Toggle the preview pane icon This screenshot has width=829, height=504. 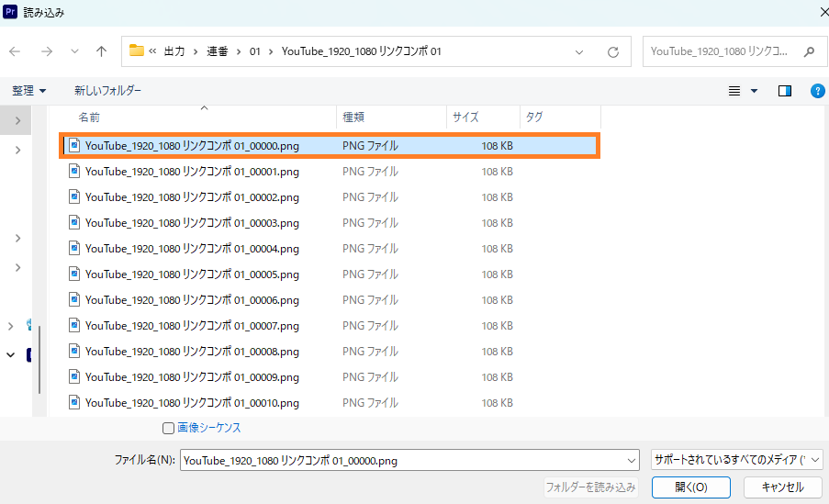point(784,91)
